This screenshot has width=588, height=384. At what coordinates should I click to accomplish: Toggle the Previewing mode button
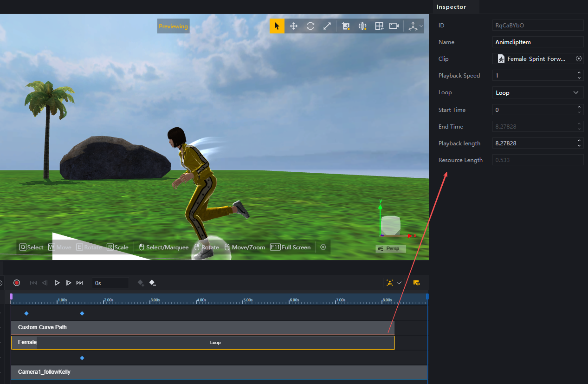point(173,26)
